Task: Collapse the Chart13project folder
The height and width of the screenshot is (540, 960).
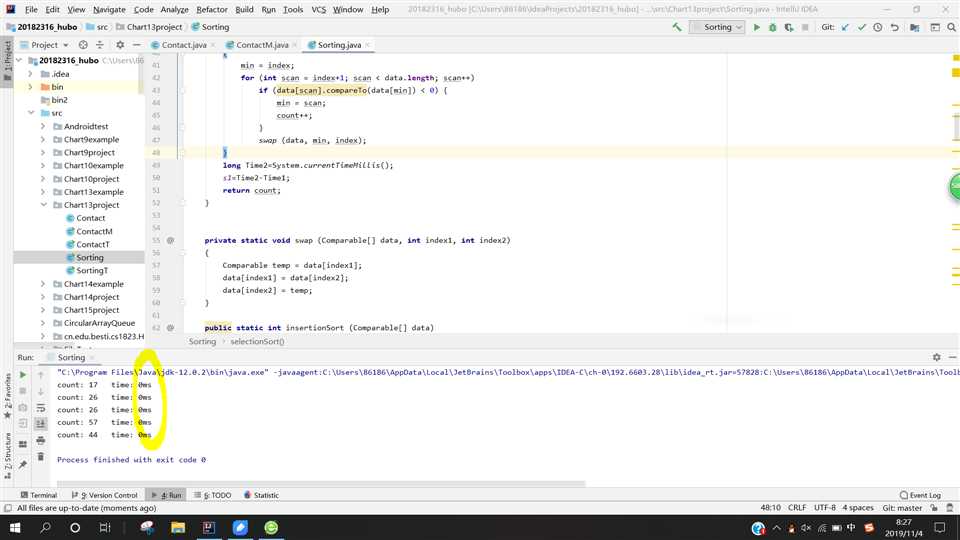Action: (x=43, y=205)
